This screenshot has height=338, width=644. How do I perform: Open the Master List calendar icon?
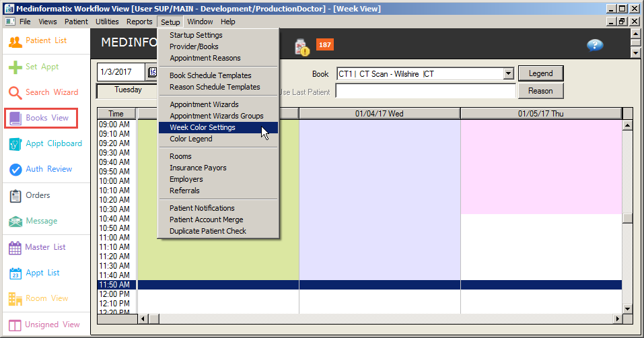(15, 248)
